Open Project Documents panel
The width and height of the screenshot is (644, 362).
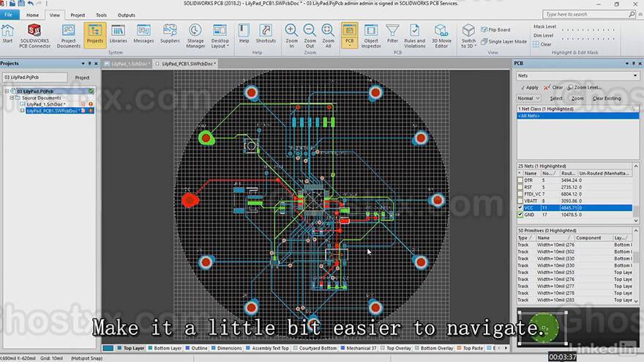tap(68, 36)
